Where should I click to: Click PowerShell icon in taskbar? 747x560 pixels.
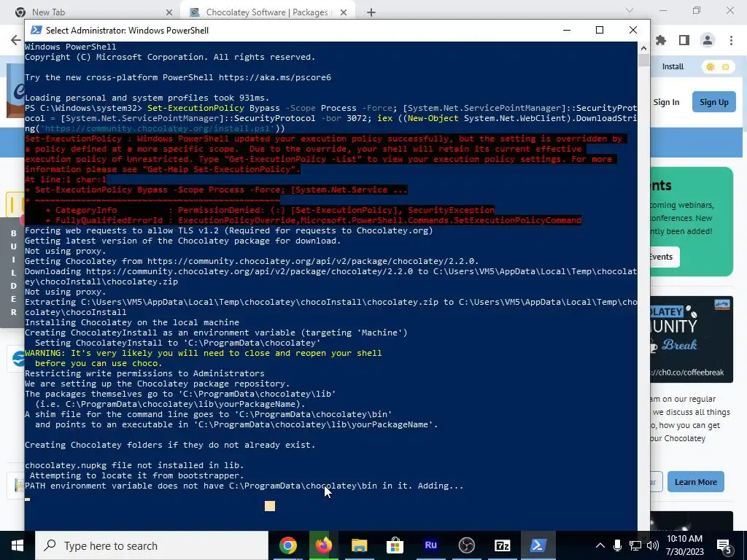pos(538,545)
